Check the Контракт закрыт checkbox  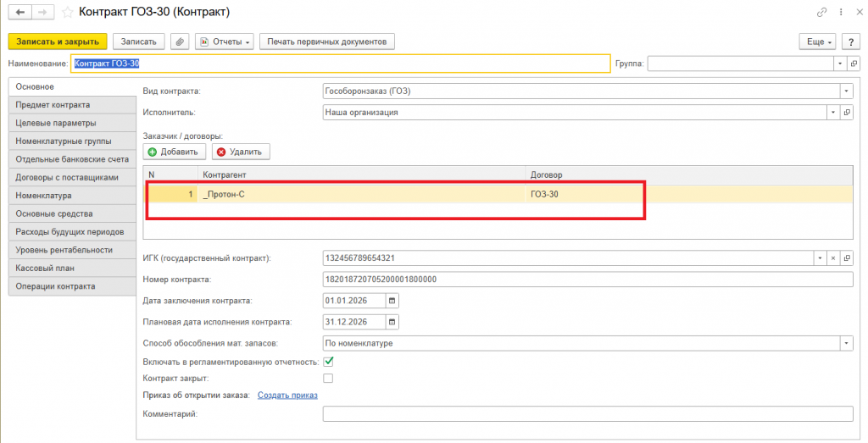[x=328, y=379]
